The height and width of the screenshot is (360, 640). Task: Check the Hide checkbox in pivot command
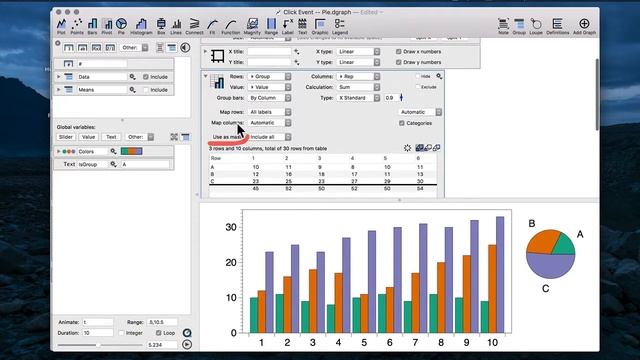tap(418, 76)
